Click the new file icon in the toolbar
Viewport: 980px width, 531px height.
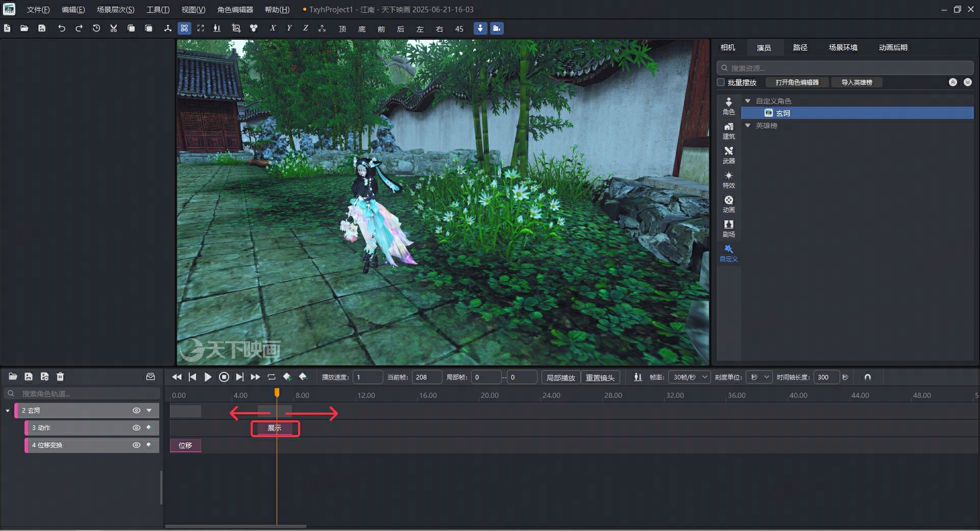tap(7, 29)
